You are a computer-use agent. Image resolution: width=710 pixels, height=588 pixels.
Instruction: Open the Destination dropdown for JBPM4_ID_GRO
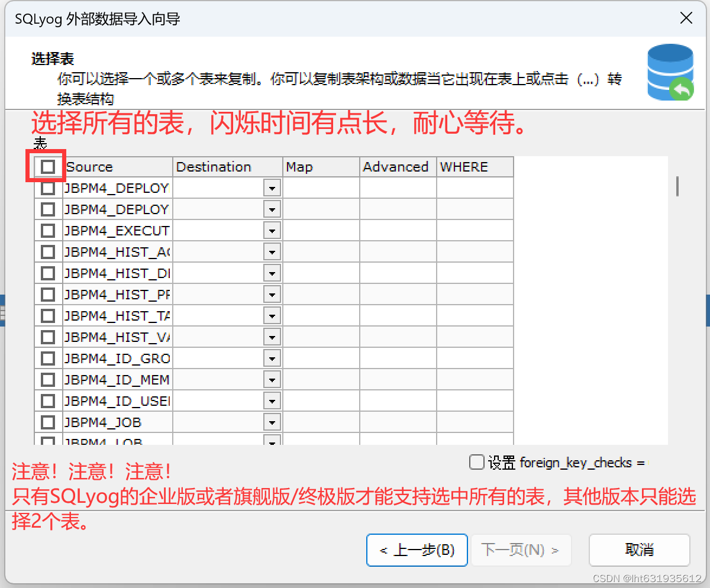[x=272, y=358]
